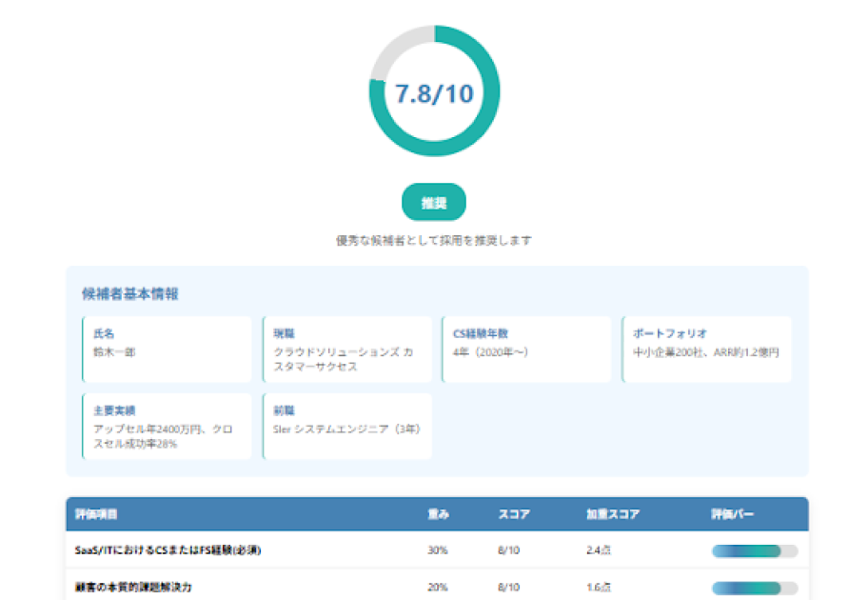Click the progress bar in the SaaS/IT row
Image resolution: width=868 pixels, height=600 pixels.
pos(754,550)
